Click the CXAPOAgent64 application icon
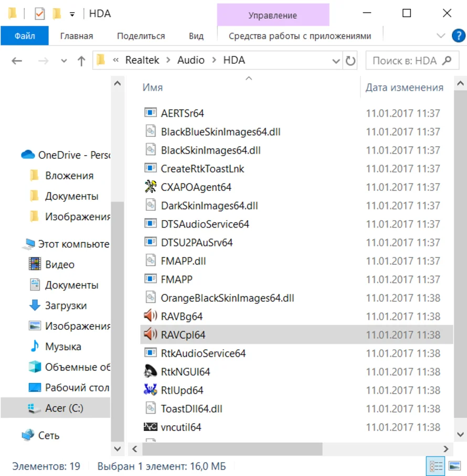 151,187
